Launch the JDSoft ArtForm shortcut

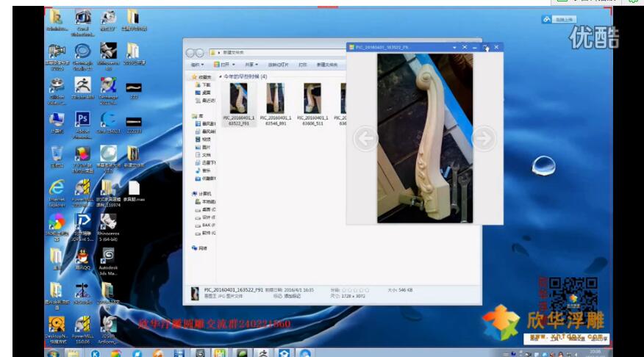pos(108,330)
